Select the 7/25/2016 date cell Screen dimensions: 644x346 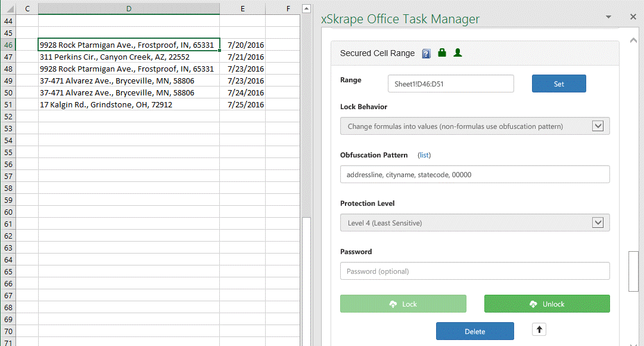coord(242,104)
